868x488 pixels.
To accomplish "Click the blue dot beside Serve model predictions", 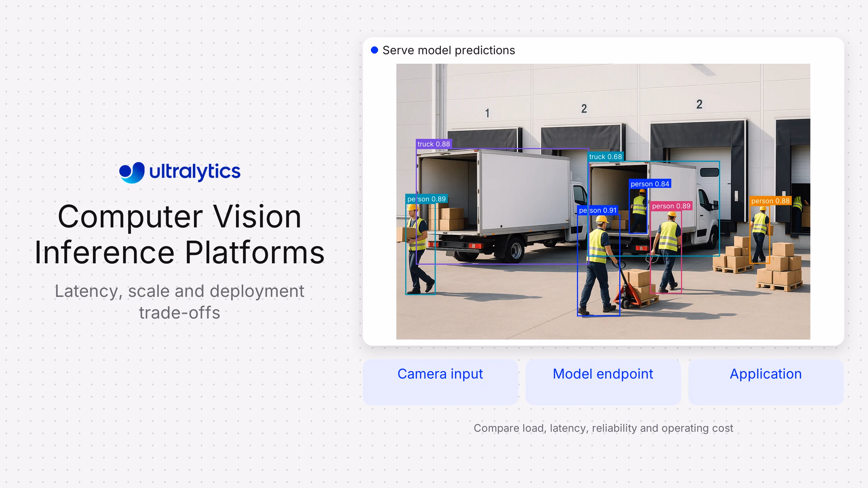I will (x=374, y=50).
